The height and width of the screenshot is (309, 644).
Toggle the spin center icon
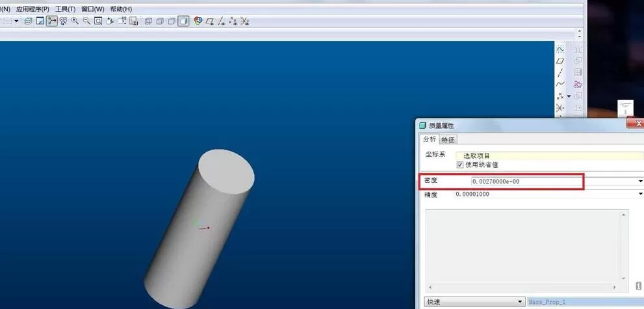51,21
